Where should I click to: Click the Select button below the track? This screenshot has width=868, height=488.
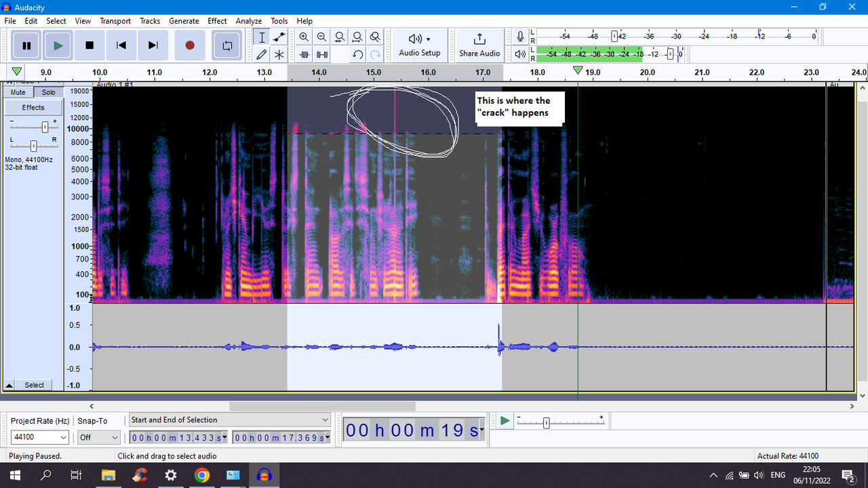[x=34, y=385]
